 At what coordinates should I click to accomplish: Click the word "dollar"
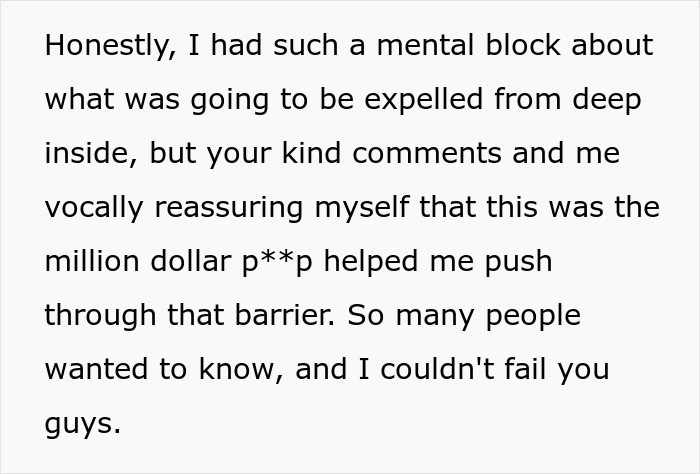tap(199, 262)
